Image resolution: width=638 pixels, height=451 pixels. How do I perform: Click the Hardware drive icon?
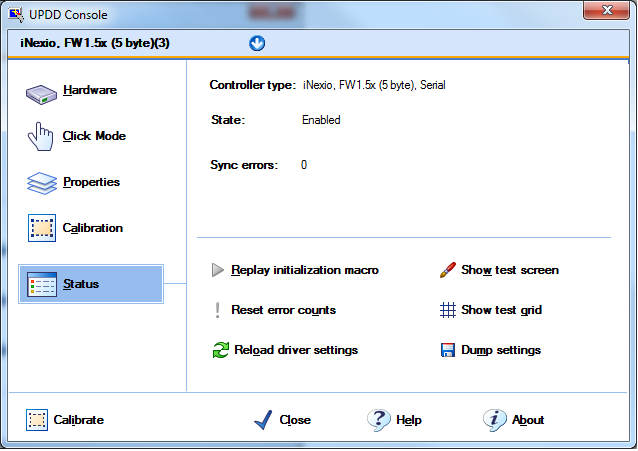[x=41, y=94]
